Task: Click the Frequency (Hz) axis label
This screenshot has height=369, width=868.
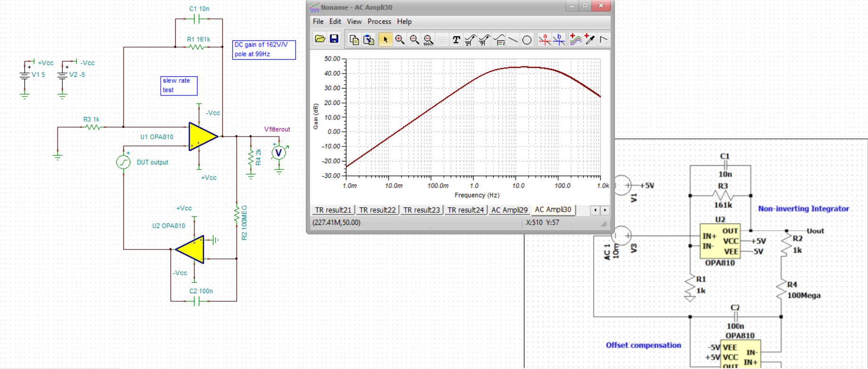Action: pos(477,195)
